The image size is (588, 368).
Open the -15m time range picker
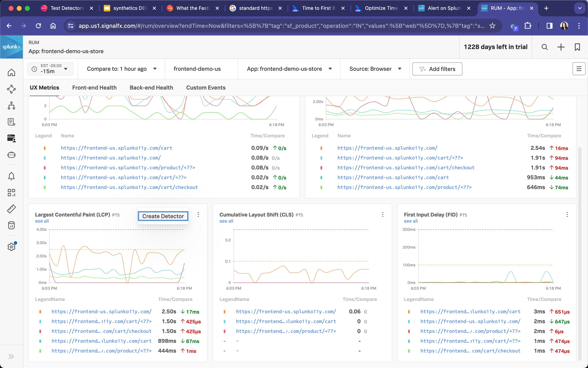tap(50, 69)
